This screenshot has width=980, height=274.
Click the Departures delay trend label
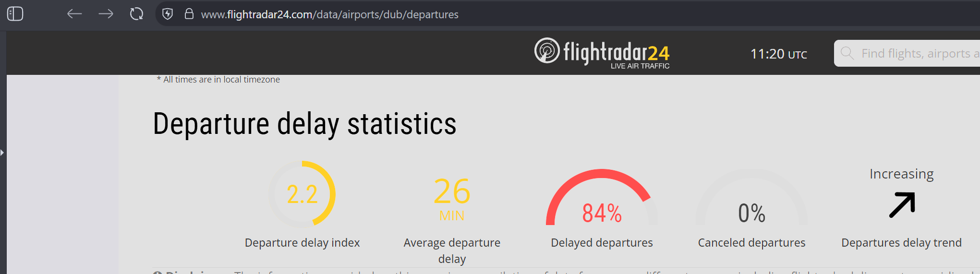tap(901, 243)
